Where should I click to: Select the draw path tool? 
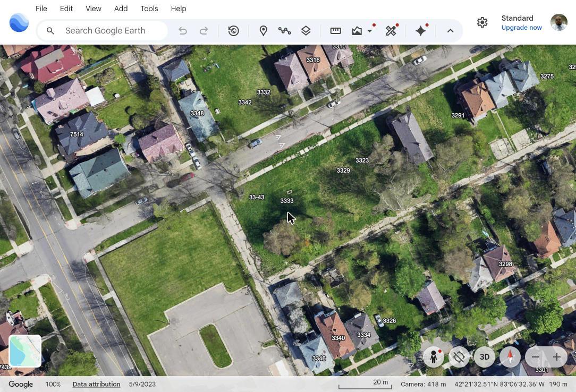(x=284, y=31)
